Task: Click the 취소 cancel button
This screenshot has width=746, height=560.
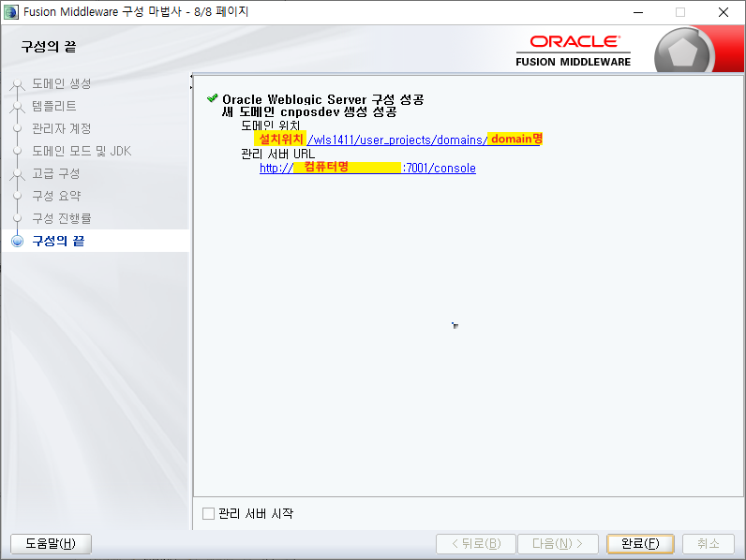Action: click(708, 543)
